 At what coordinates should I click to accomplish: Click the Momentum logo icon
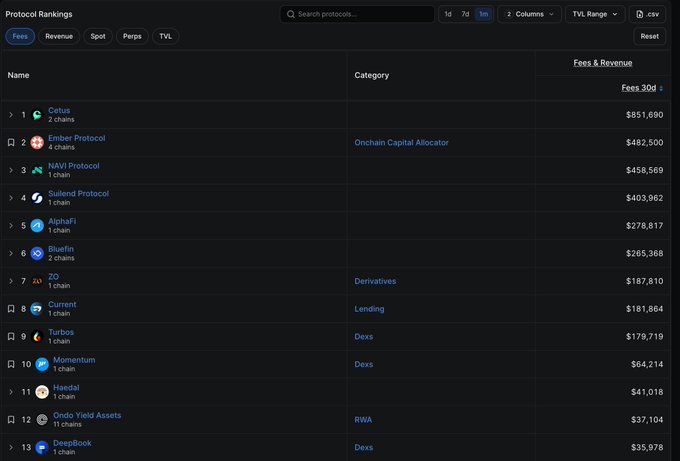coord(42,364)
